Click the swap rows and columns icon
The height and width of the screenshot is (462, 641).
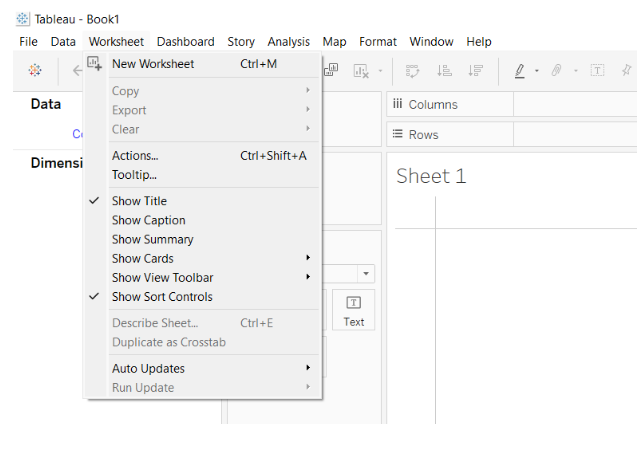click(x=412, y=70)
